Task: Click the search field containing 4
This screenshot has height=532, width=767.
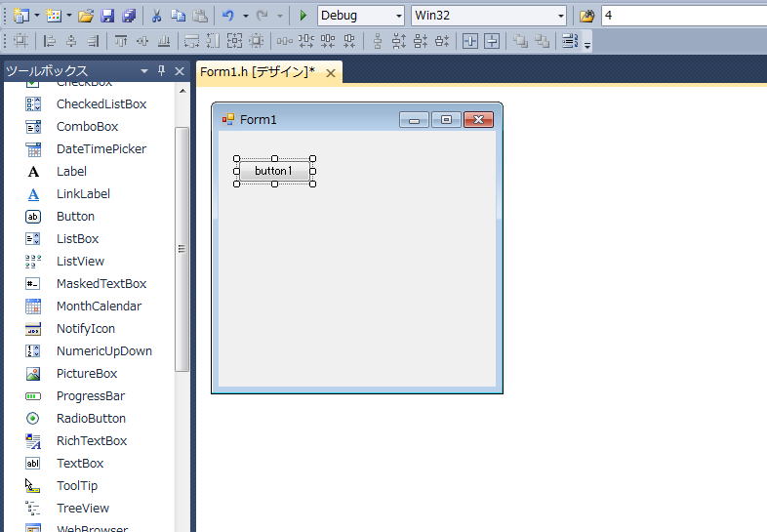Action: [x=683, y=16]
